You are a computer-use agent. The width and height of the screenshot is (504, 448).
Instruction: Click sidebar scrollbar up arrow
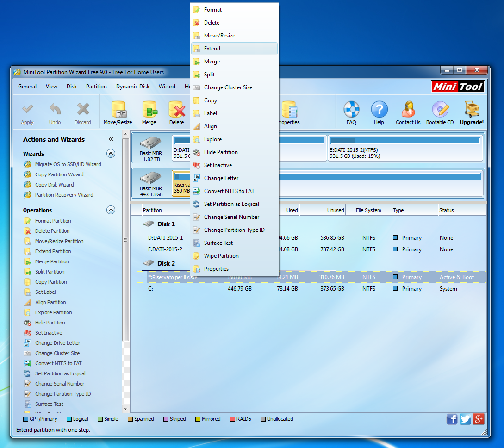click(125, 134)
